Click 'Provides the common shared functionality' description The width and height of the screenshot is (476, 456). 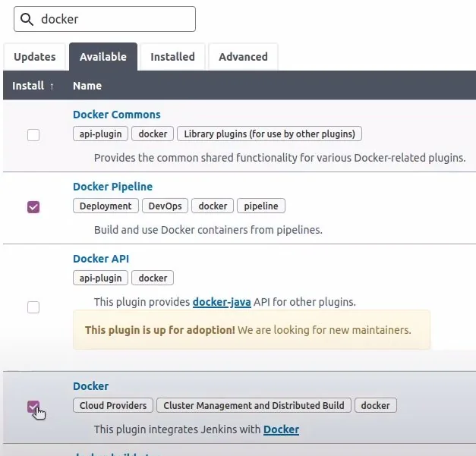click(x=279, y=158)
